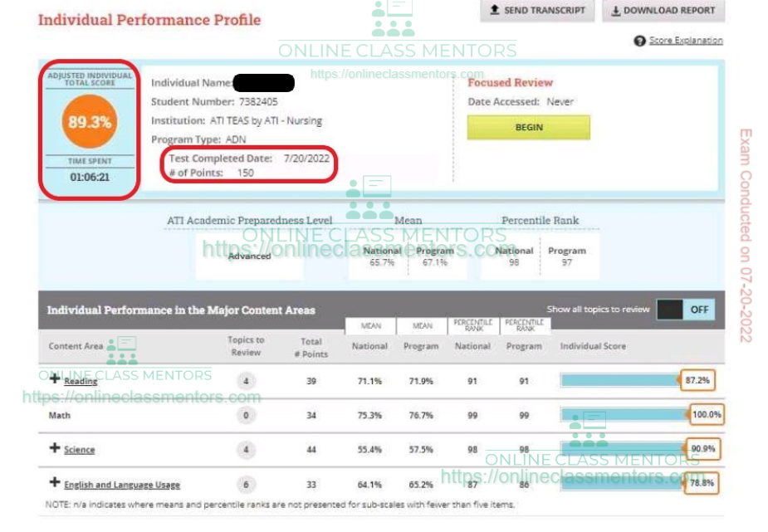Viewport: 768px width, 532px height.
Task: Click the Download Report arrow icon
Action: pyautogui.click(x=616, y=11)
